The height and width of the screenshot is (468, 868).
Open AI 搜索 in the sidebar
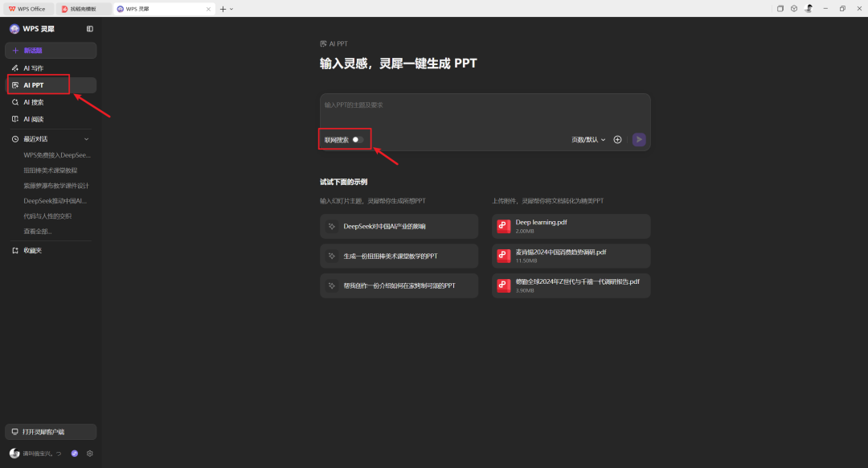point(51,102)
